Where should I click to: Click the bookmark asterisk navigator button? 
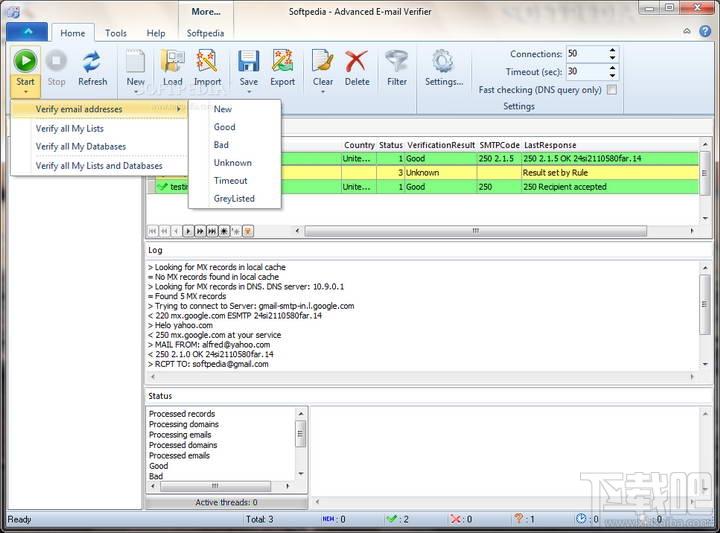pyautogui.click(x=224, y=231)
